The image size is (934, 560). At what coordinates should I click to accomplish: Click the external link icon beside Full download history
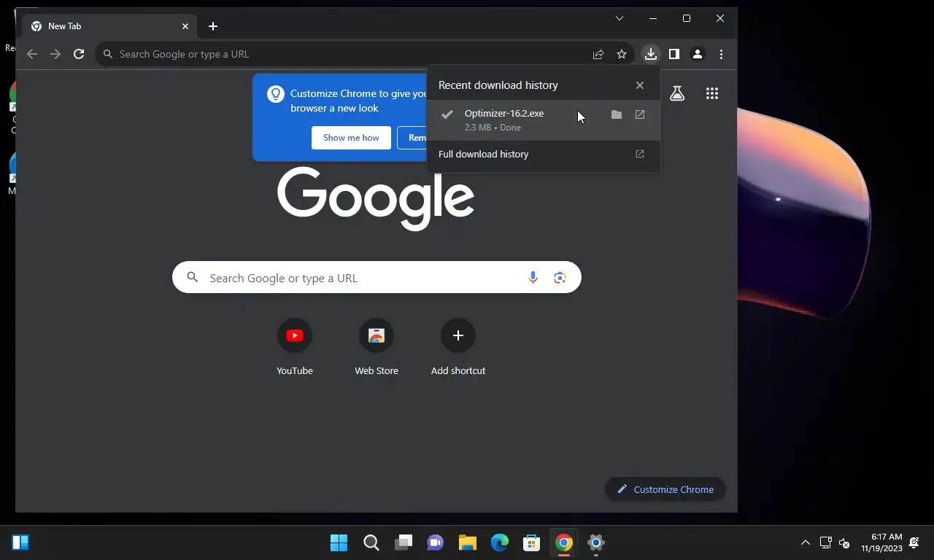click(640, 154)
